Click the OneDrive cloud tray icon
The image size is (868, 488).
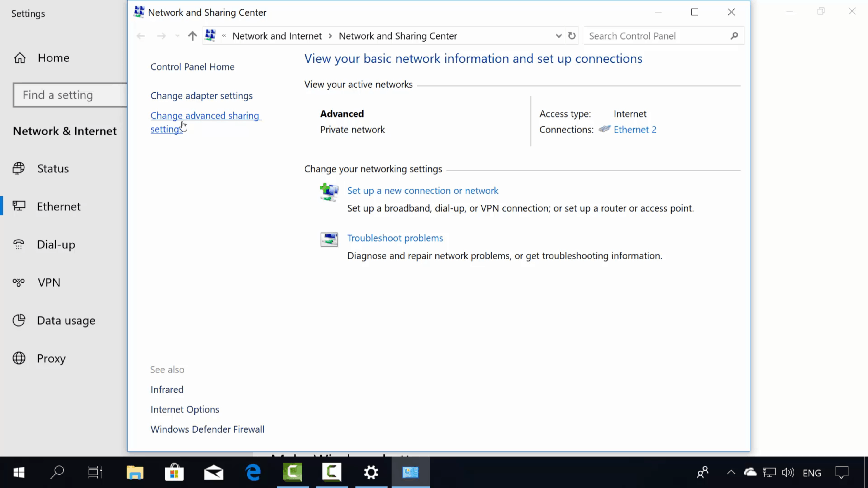750,472
